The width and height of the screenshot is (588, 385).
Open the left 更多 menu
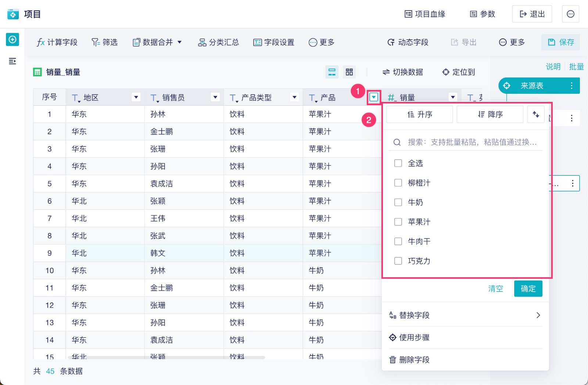tap(322, 42)
